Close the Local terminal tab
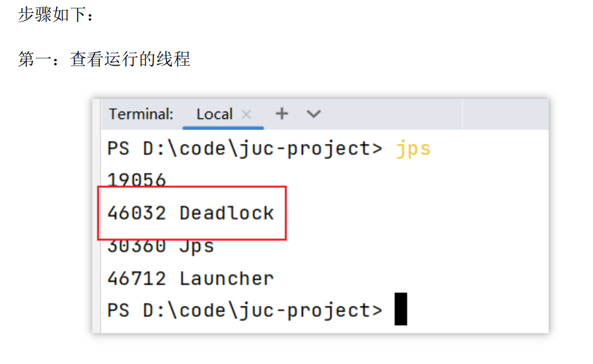The height and width of the screenshot is (364, 593). [247, 114]
